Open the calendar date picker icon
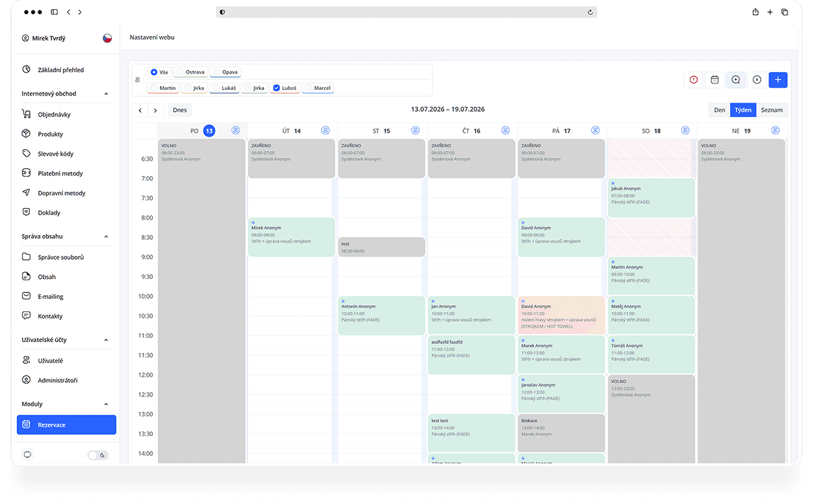 coord(715,80)
